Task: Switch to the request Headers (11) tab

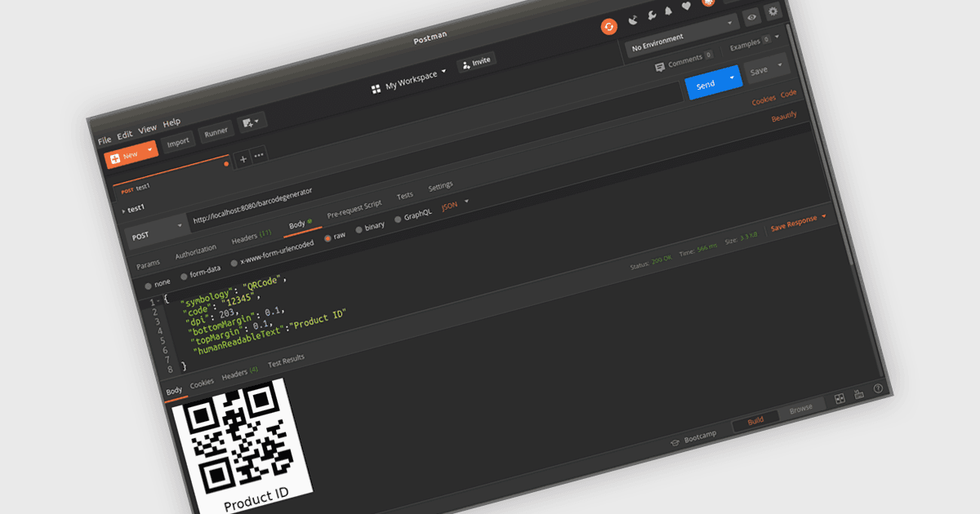Action: tap(252, 237)
